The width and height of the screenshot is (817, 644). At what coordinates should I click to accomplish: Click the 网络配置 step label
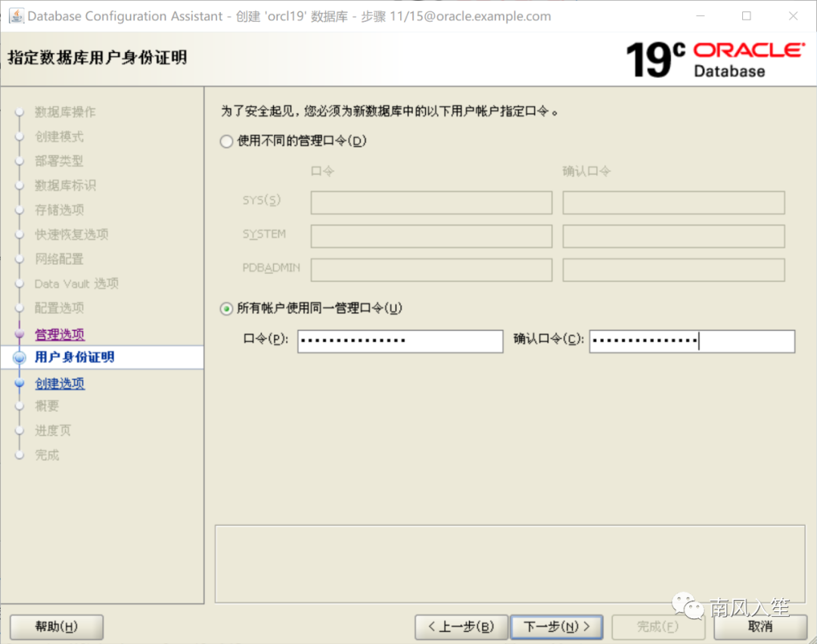click(x=59, y=259)
